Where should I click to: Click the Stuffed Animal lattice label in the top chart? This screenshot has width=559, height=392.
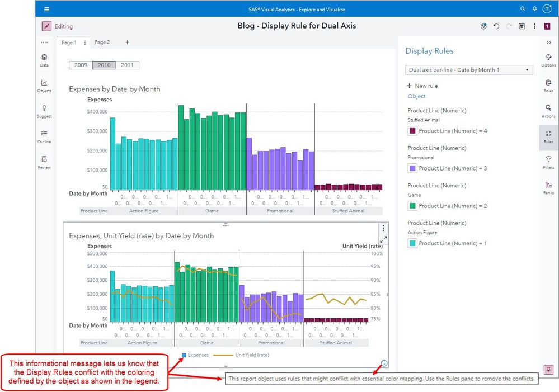348,211
